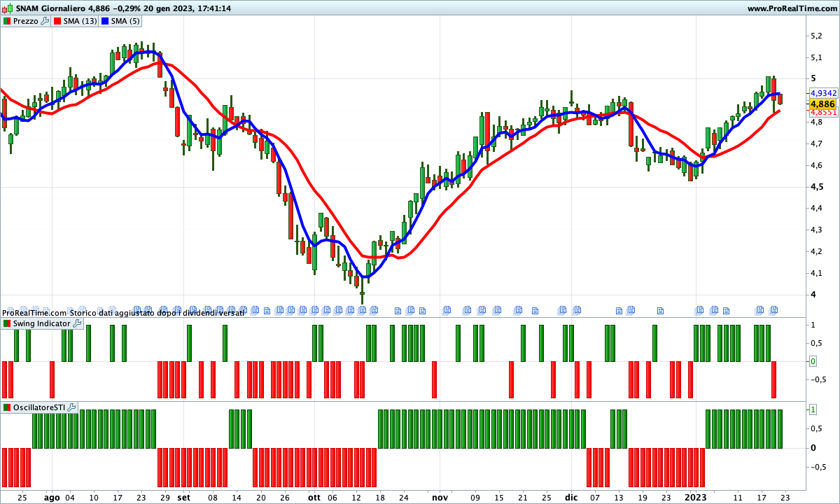Viewport: 840px width, 504px height.
Task: Open the www.ProRealTime.com link
Action: (791, 8)
